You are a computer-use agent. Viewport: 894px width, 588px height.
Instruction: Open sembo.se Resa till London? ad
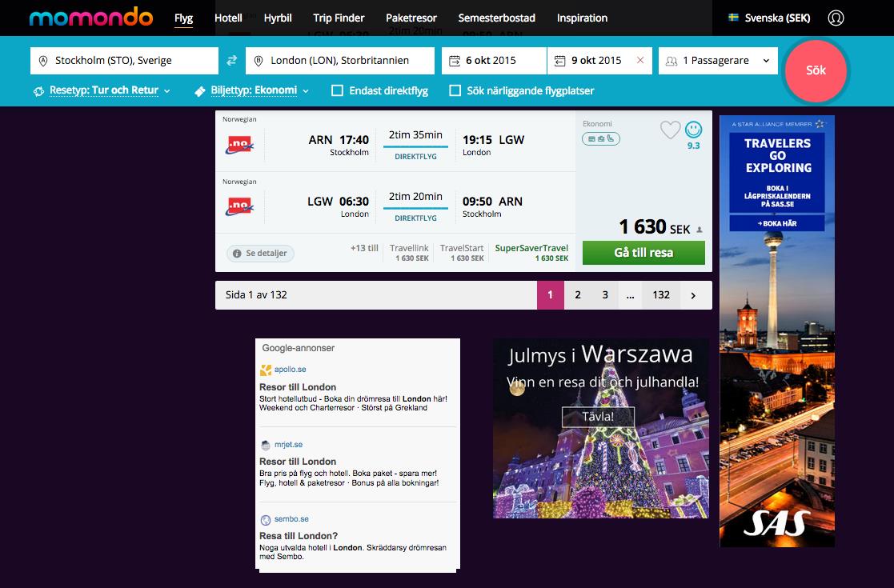click(299, 536)
